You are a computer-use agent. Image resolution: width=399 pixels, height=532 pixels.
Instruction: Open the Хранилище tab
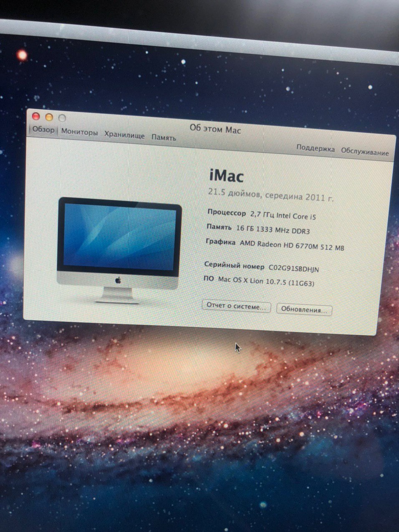tap(124, 135)
